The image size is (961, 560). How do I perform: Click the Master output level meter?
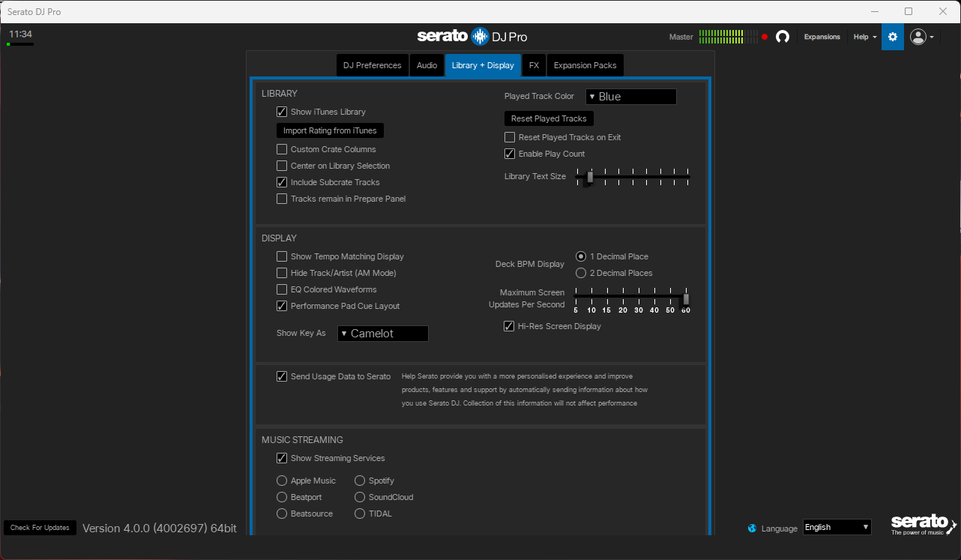728,37
